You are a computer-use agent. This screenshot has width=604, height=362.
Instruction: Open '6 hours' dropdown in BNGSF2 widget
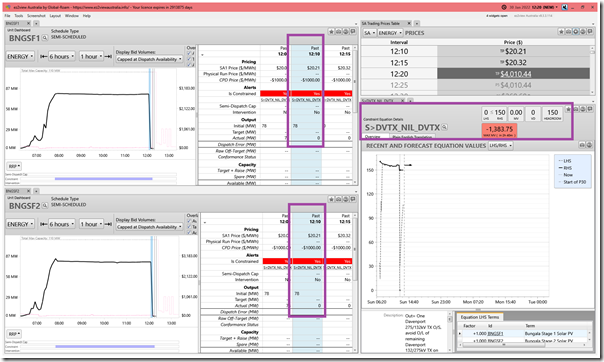62,224
